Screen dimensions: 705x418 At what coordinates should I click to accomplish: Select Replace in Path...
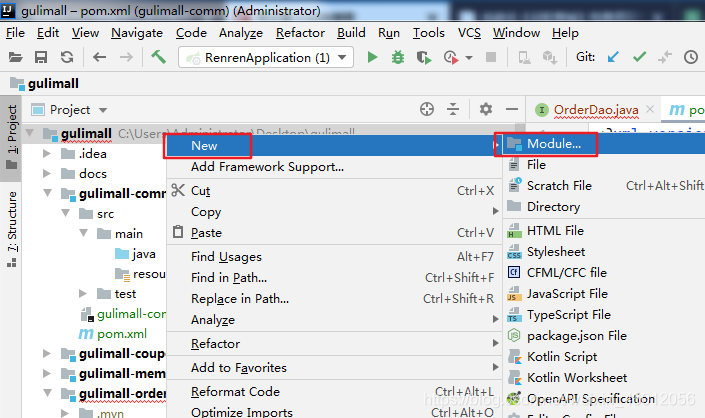(333, 298)
